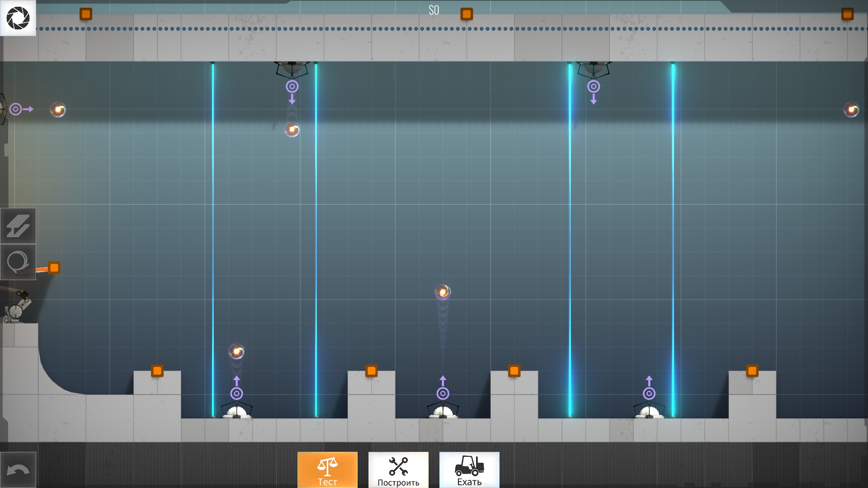Click the second ceiling pellet launcher

tap(594, 69)
